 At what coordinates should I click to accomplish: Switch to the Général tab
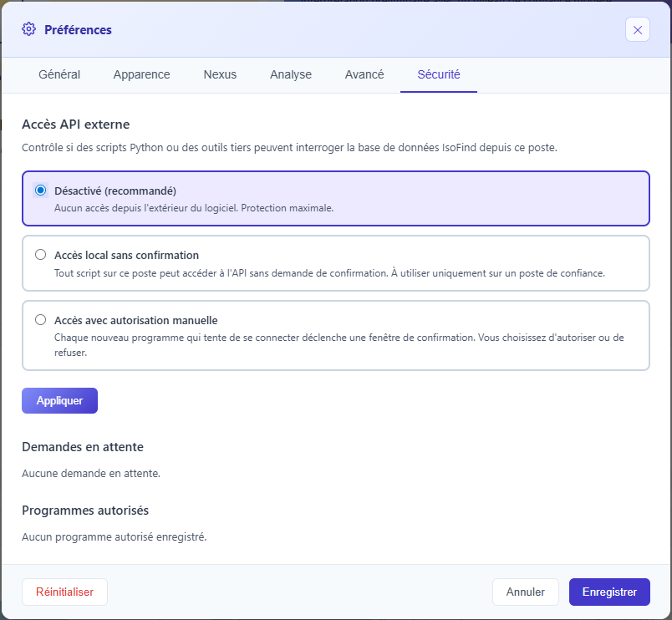click(59, 74)
